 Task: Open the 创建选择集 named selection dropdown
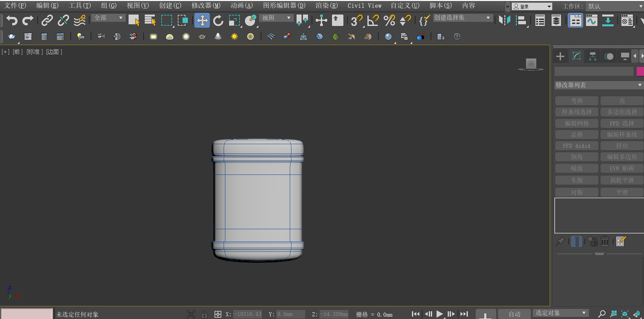(462, 18)
